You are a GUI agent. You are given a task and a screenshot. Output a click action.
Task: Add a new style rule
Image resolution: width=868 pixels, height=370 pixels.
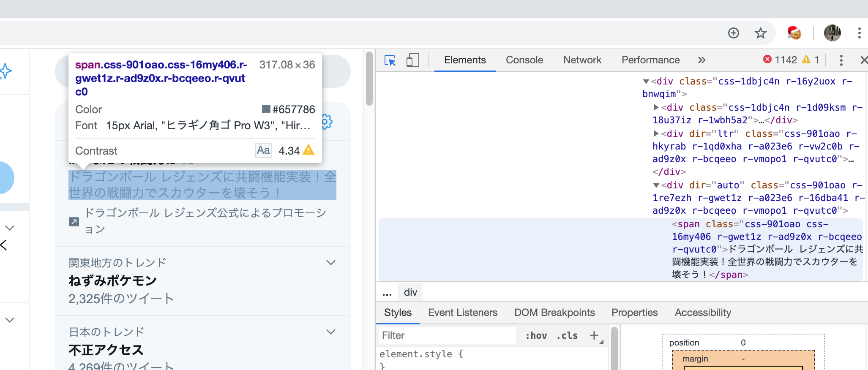(594, 335)
